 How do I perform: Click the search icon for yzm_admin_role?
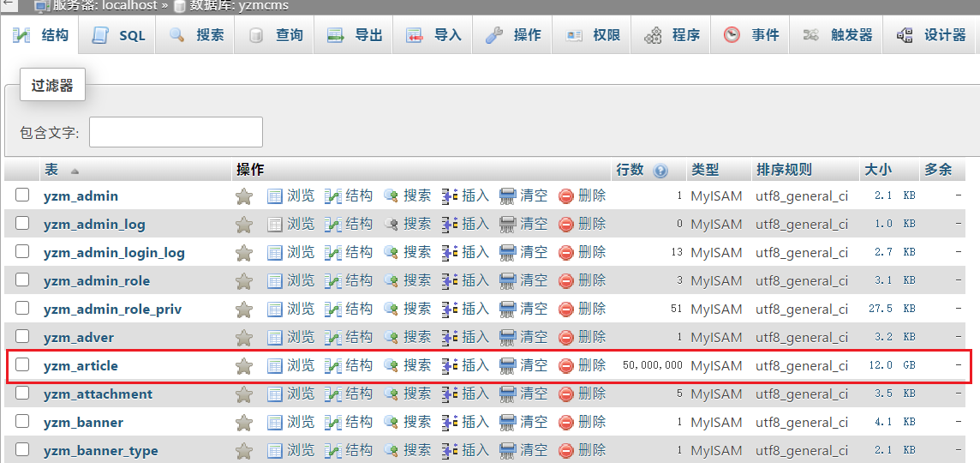point(391,281)
